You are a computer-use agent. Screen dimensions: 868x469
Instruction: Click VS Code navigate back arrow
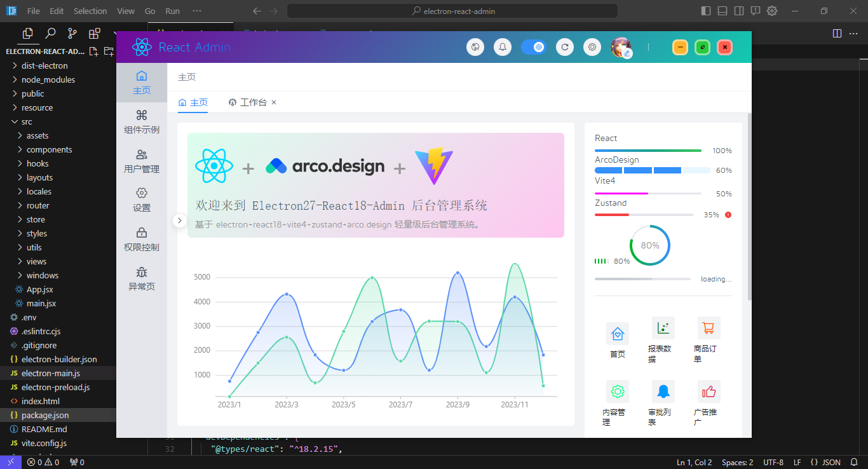point(257,11)
